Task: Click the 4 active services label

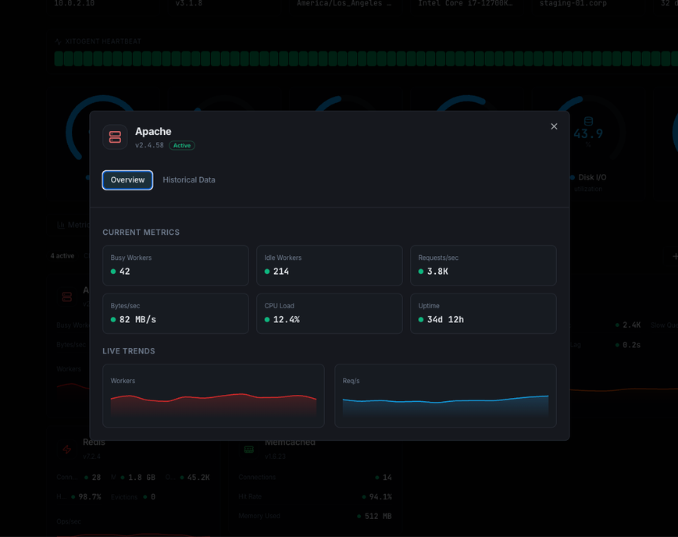Action: (x=63, y=256)
